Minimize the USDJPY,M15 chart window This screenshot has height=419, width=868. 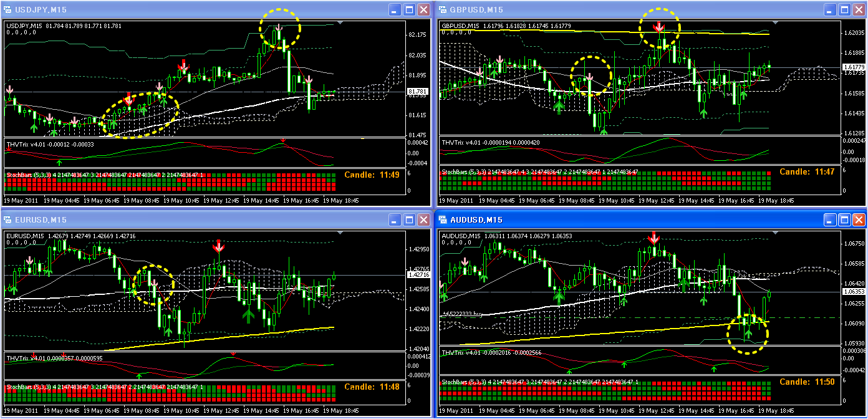[395, 9]
